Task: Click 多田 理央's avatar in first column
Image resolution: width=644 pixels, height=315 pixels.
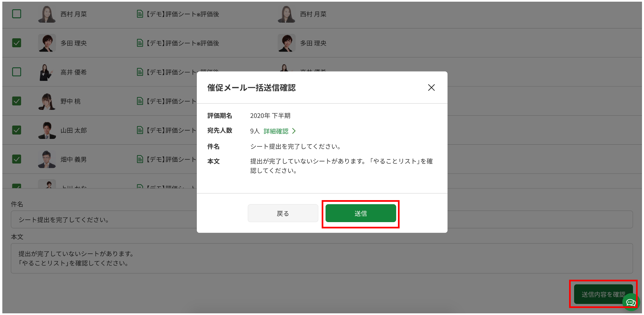Action: (x=47, y=43)
